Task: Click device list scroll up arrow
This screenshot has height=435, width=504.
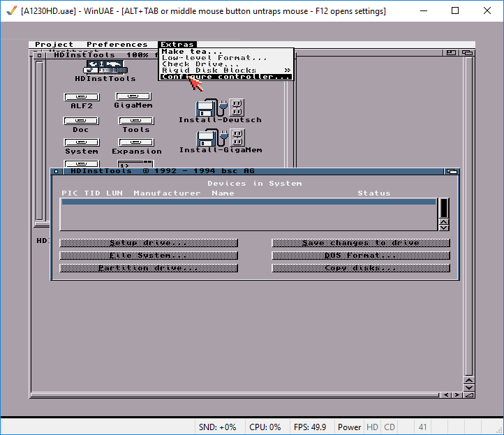Action: pos(444,222)
